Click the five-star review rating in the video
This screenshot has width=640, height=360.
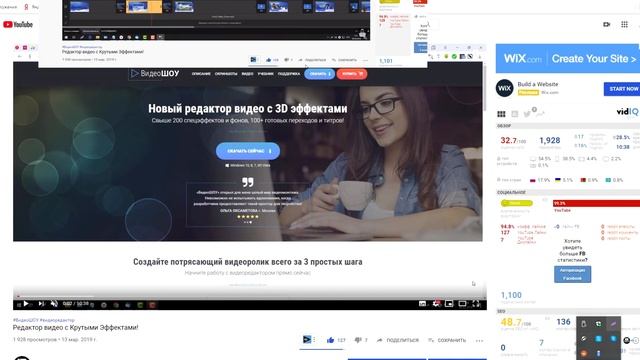248,217
